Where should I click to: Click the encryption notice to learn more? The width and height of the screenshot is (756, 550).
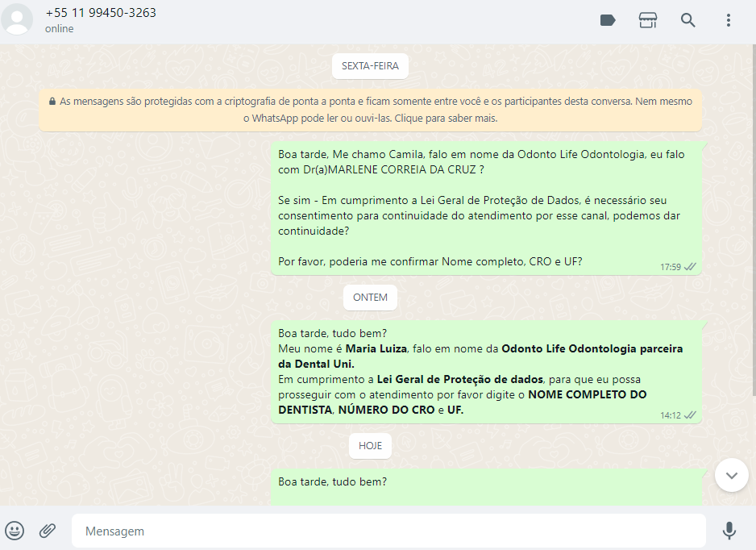[x=370, y=110]
